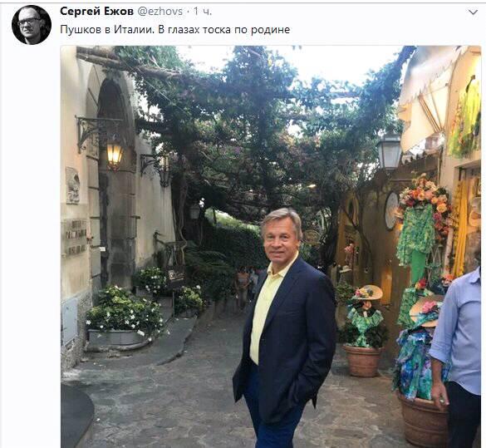The height and width of the screenshot is (448, 486).
Task: Click the wall plaque with inscriptions
Action: click(76, 238)
